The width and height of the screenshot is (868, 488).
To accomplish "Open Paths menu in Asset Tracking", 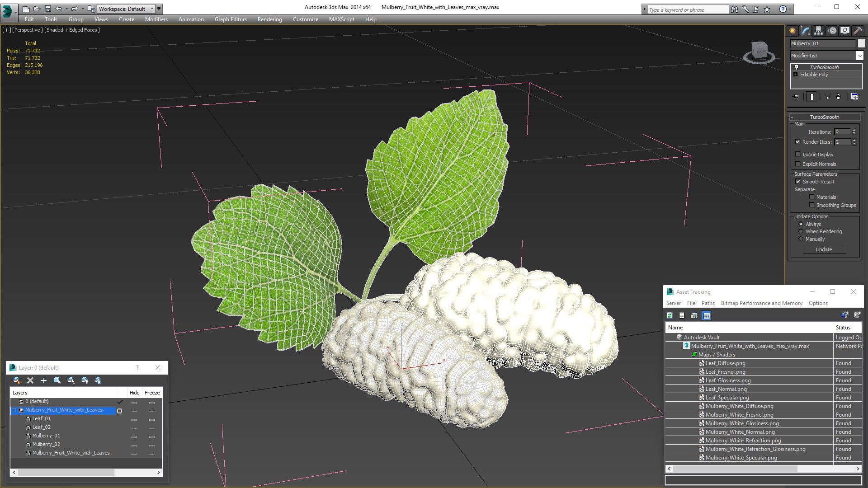I will pyautogui.click(x=708, y=303).
